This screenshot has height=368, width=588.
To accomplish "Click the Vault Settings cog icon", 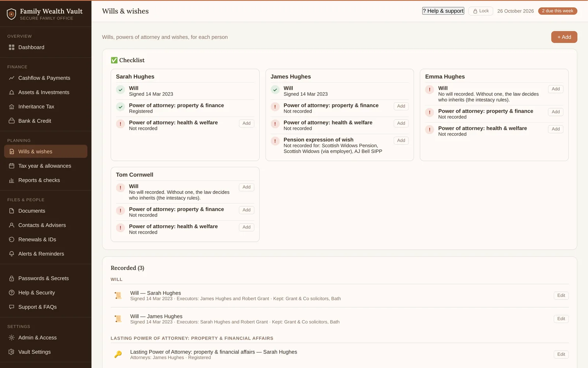I will pyautogui.click(x=12, y=352).
